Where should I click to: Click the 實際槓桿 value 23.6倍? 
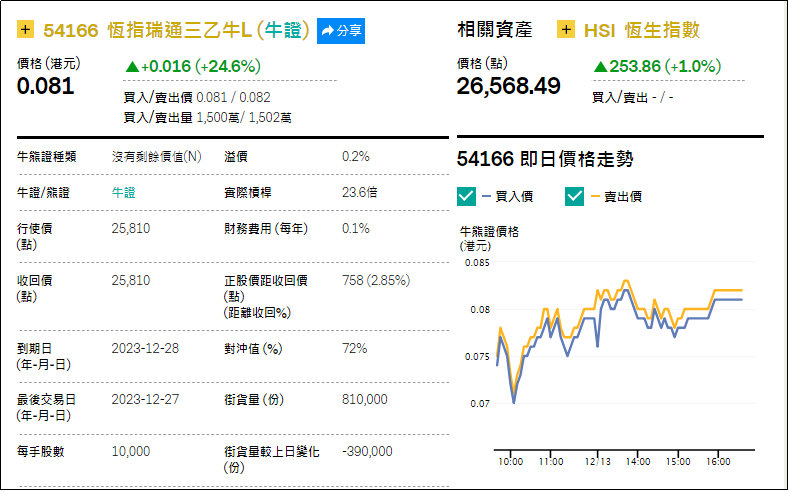click(x=360, y=193)
